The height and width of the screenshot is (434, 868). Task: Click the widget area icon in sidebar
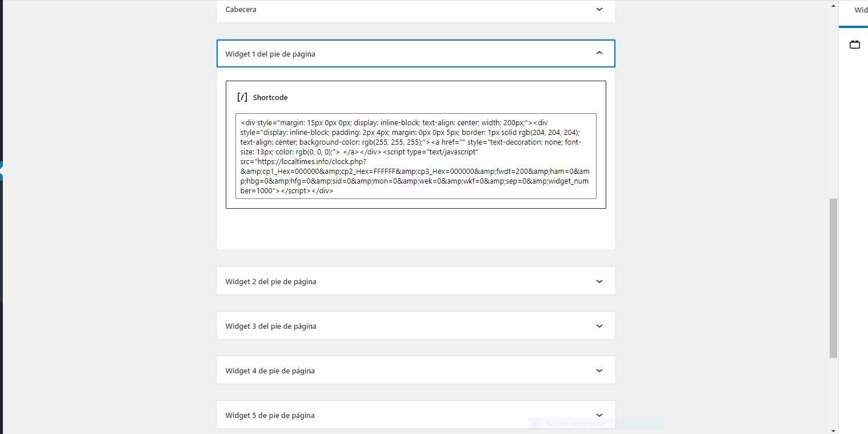coord(855,45)
